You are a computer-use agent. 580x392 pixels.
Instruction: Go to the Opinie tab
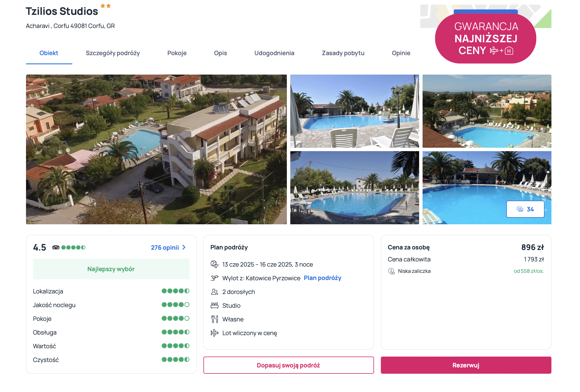pos(401,53)
